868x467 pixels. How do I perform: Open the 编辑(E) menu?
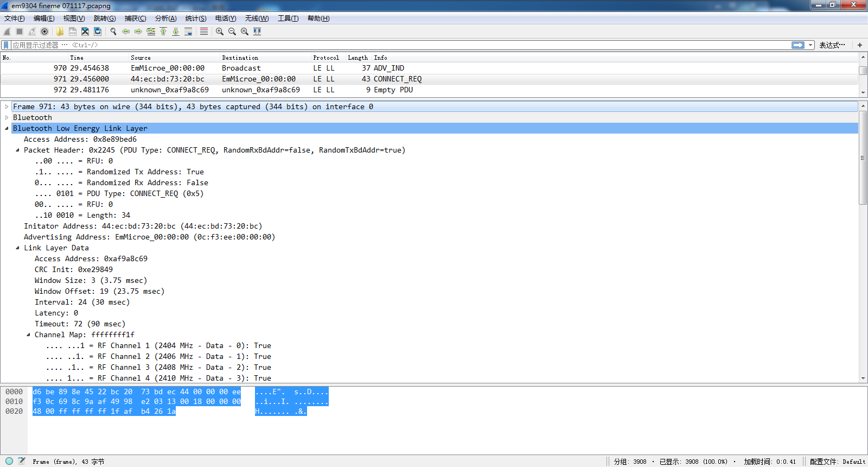(x=44, y=18)
